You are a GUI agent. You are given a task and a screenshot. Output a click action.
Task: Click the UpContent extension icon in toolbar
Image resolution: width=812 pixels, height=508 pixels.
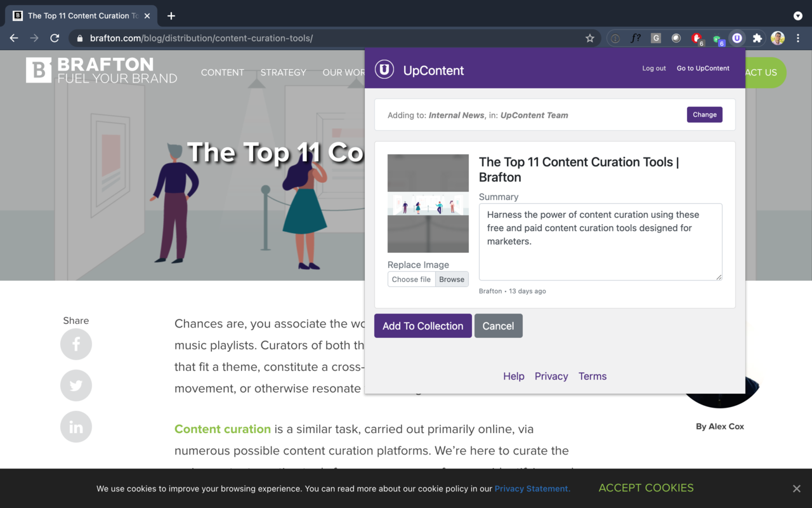click(737, 38)
